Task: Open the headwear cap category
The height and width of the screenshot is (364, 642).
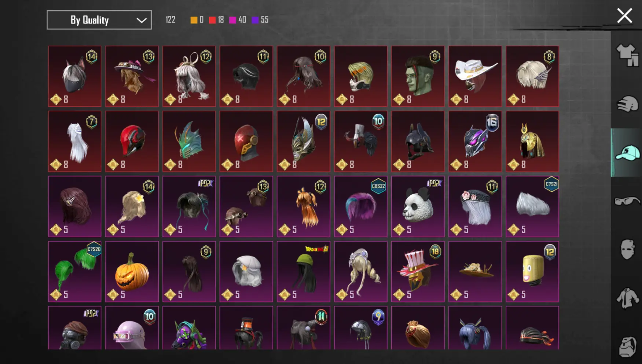Action: pos(627,153)
